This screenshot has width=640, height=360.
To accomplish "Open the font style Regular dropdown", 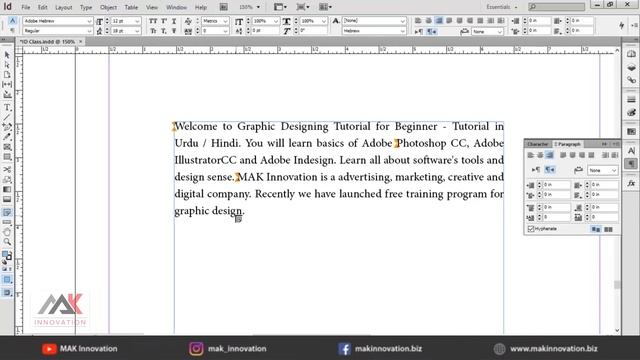I will click(89, 31).
